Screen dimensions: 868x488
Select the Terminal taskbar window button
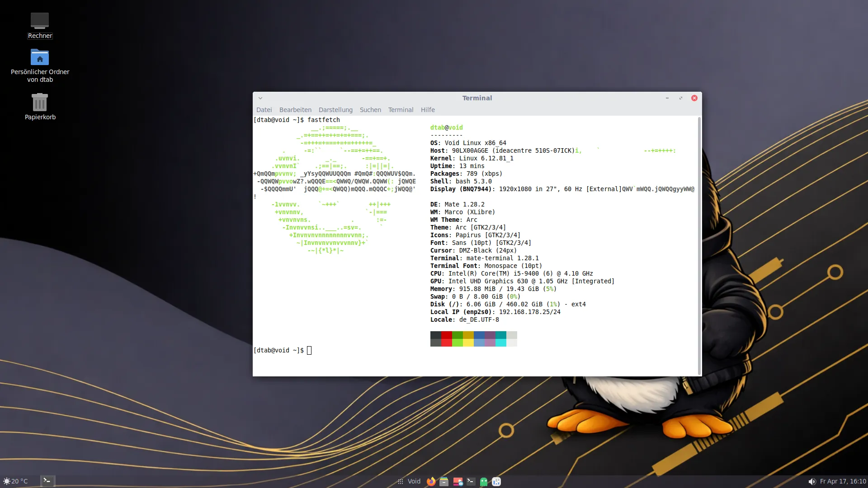pyautogui.click(x=47, y=481)
